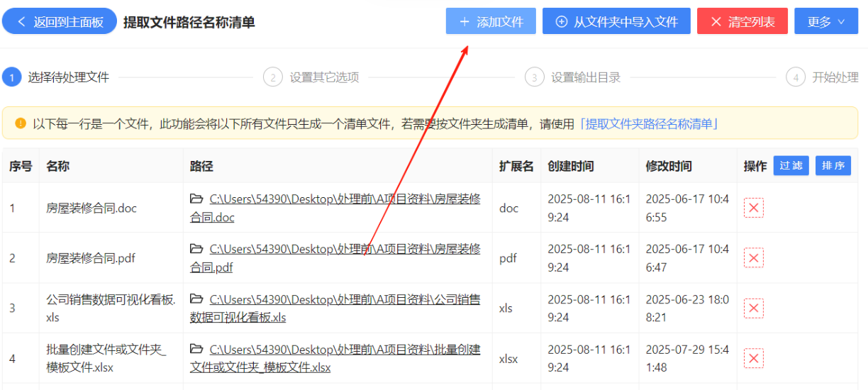
Task: Click the 扩展名 column header
Action: (516, 166)
